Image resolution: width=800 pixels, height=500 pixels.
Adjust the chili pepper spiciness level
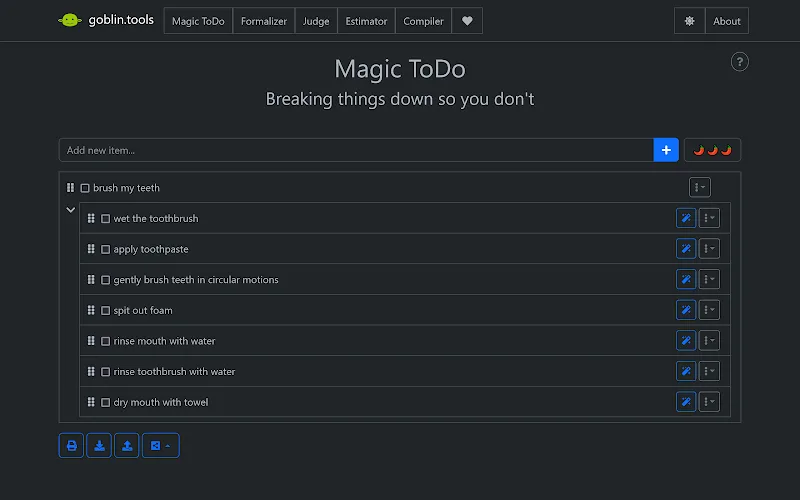click(x=713, y=150)
